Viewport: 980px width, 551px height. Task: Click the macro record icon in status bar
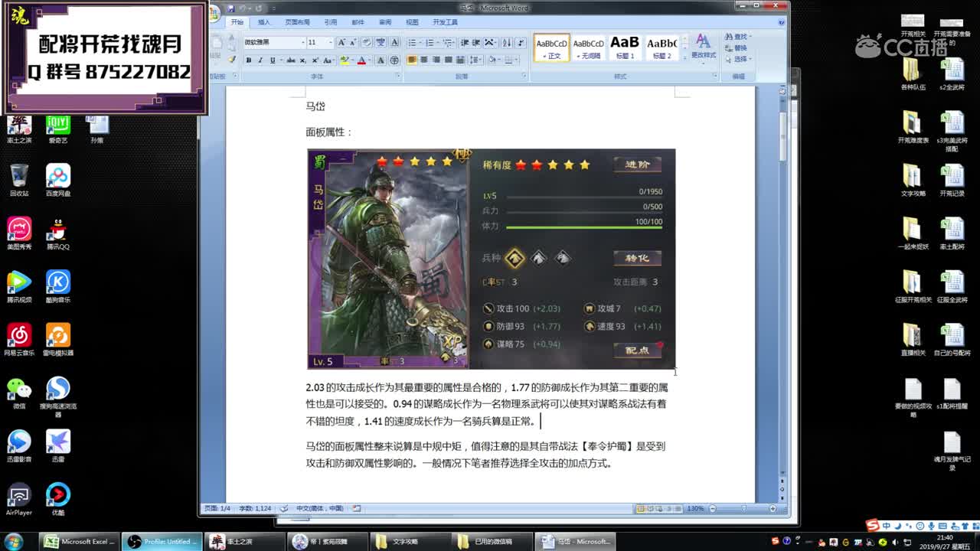tap(356, 508)
